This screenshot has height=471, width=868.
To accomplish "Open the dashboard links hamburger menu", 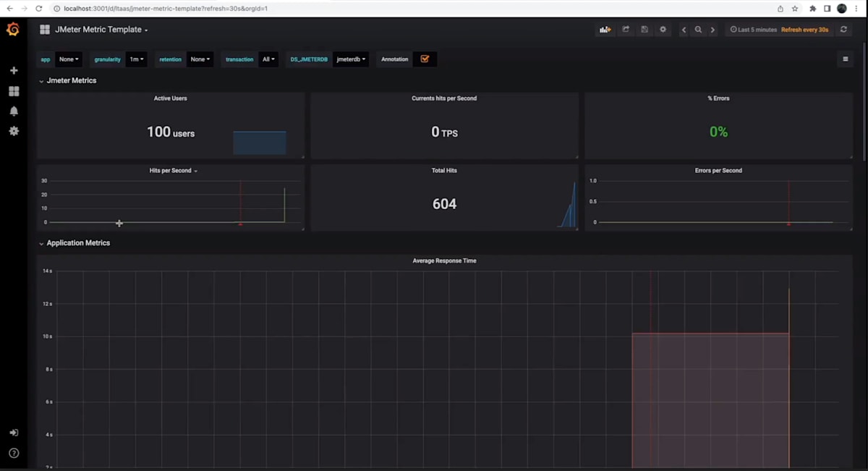I will [846, 59].
